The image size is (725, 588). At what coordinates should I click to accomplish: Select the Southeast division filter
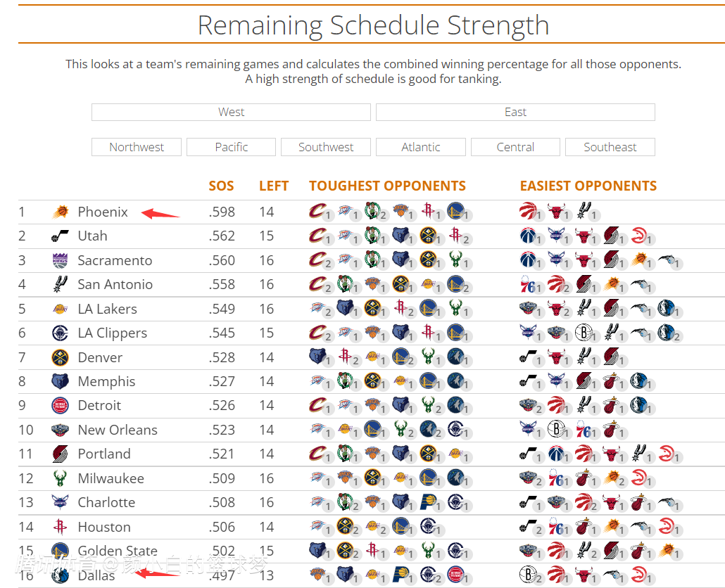click(x=610, y=147)
